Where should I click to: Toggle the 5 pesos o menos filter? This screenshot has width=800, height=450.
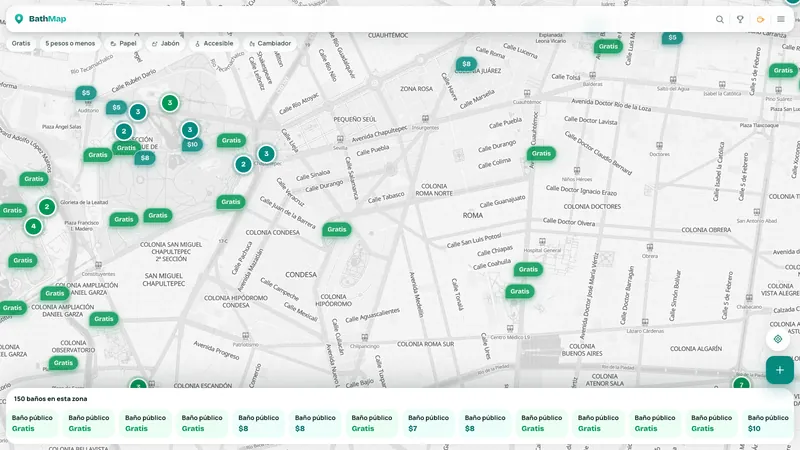pyautogui.click(x=70, y=43)
